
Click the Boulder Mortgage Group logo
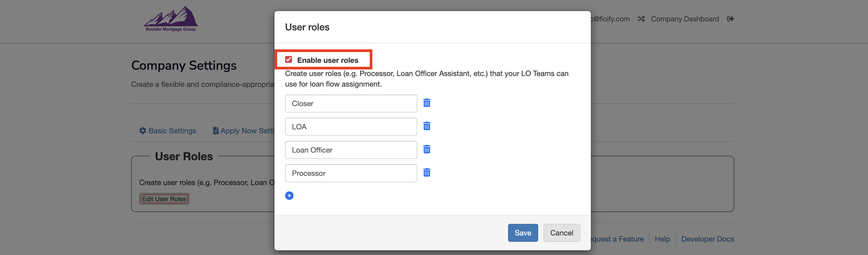[x=171, y=20]
